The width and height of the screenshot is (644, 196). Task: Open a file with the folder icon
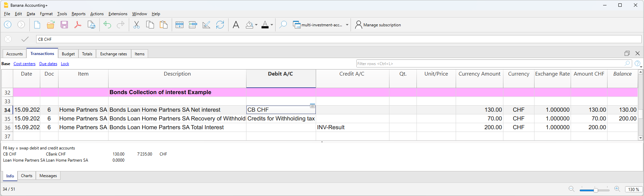(51, 25)
